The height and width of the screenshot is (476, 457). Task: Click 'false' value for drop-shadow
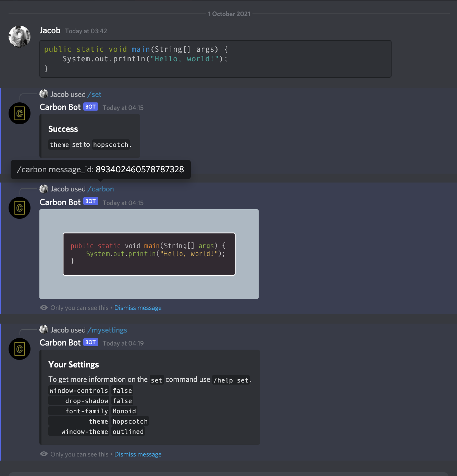tap(122, 401)
